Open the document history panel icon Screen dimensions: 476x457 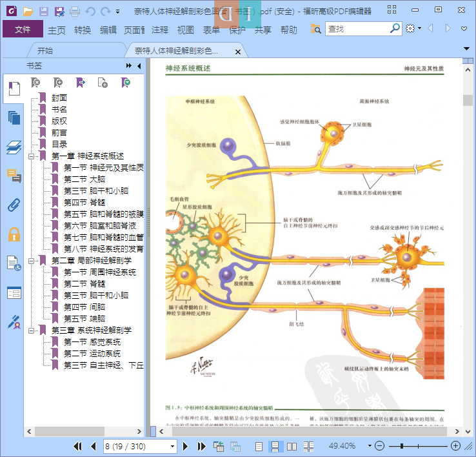[14, 263]
